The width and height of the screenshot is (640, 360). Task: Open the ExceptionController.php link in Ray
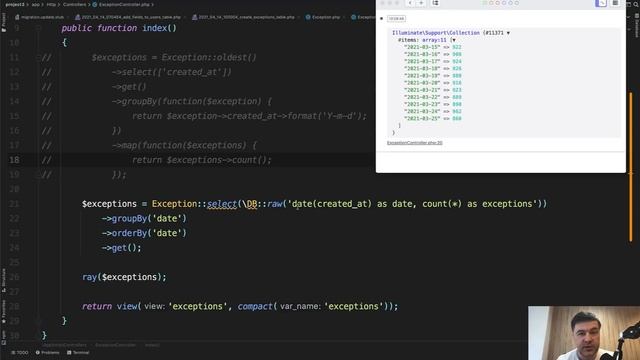pyautogui.click(x=414, y=143)
